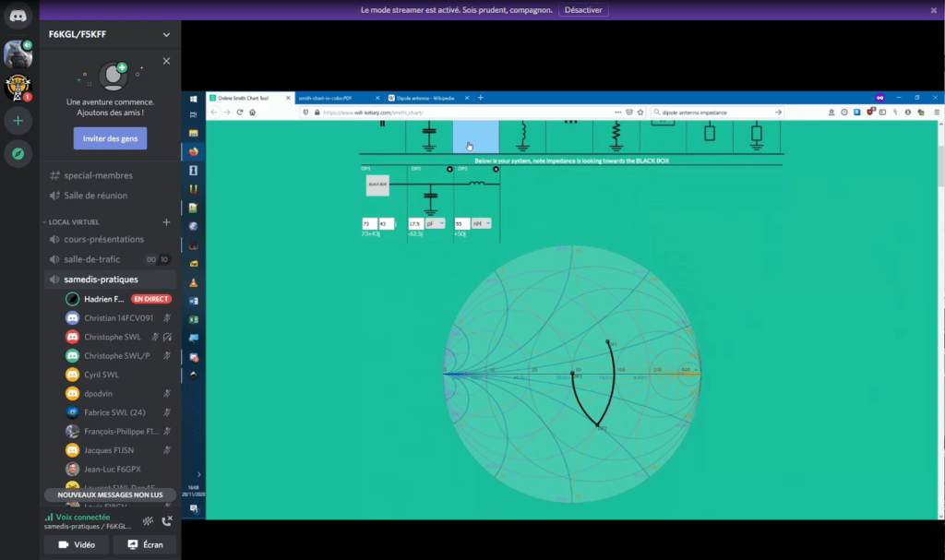Expand the F6KGL/F5KFF server menu
Viewport: 945px width, 560px height.
(x=166, y=35)
